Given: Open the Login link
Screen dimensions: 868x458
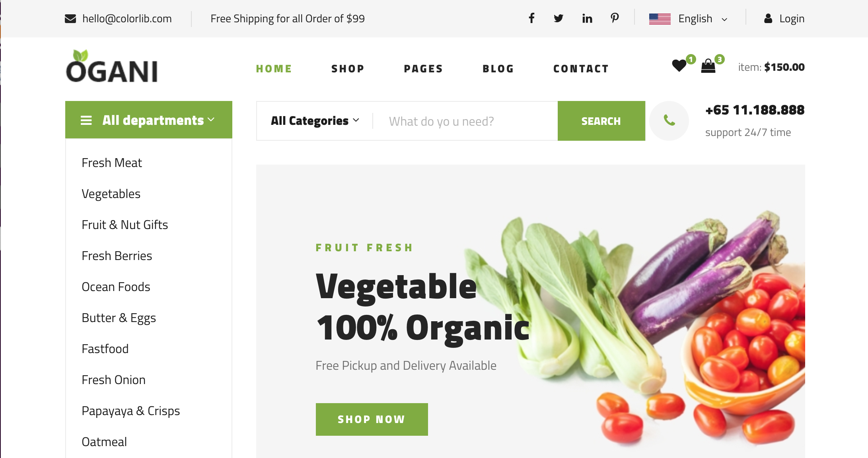Looking at the screenshot, I should pos(784,19).
